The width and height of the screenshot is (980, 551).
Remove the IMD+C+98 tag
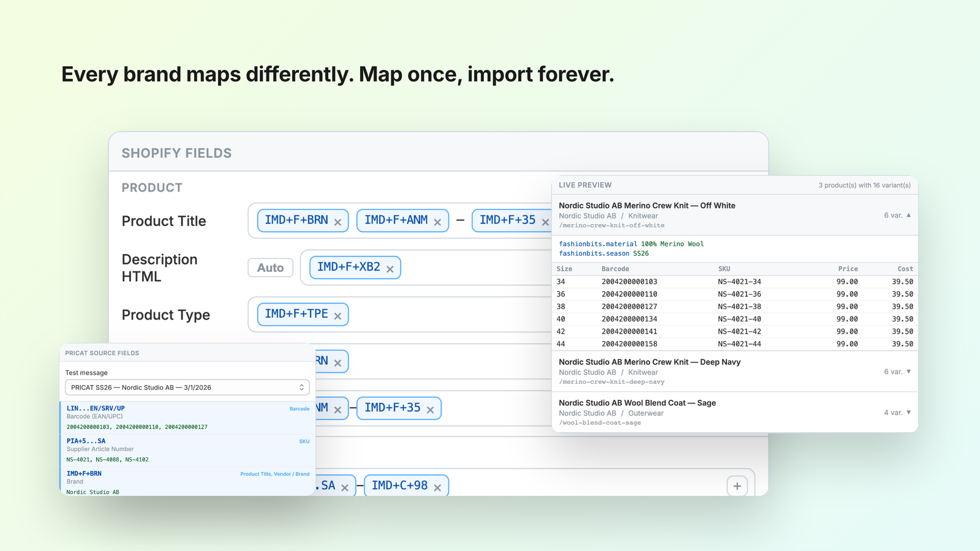[x=437, y=488]
